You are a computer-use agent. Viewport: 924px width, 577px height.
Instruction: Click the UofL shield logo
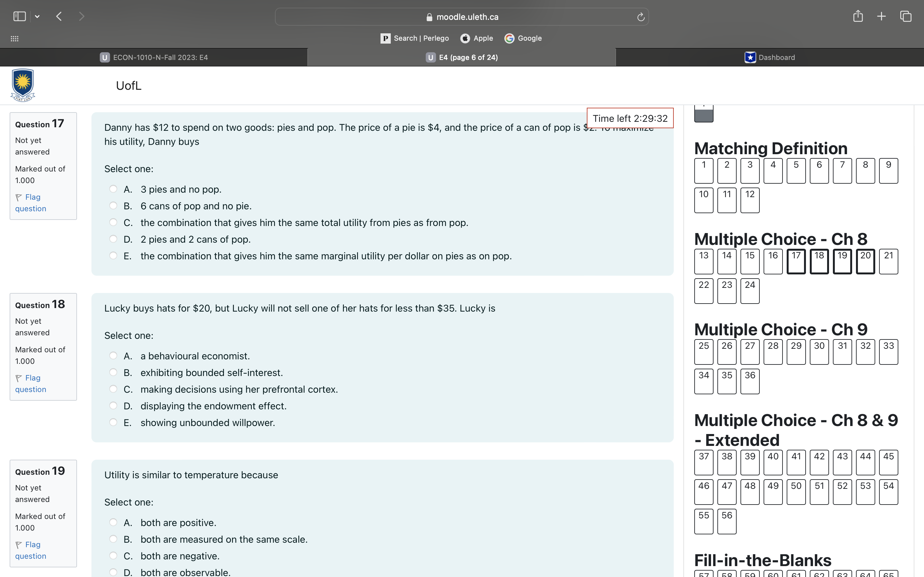pyautogui.click(x=23, y=85)
